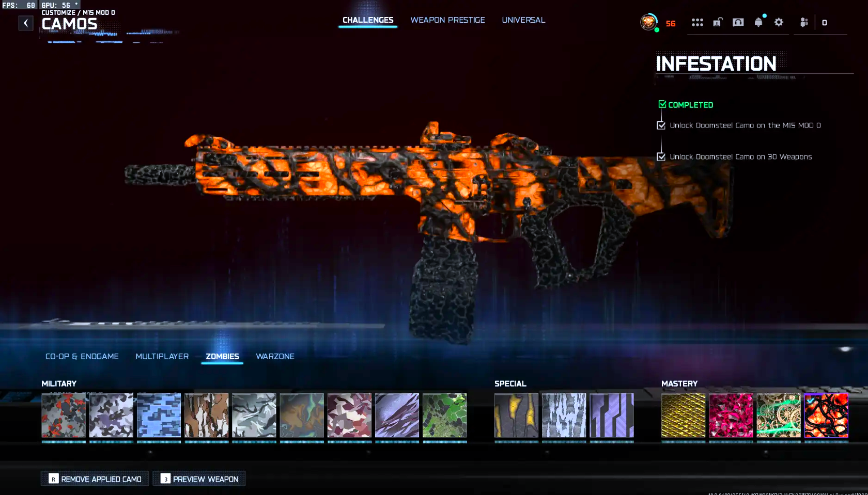The height and width of the screenshot is (495, 868).
Task: Select the Infestation lava mastery camo
Action: click(x=826, y=416)
